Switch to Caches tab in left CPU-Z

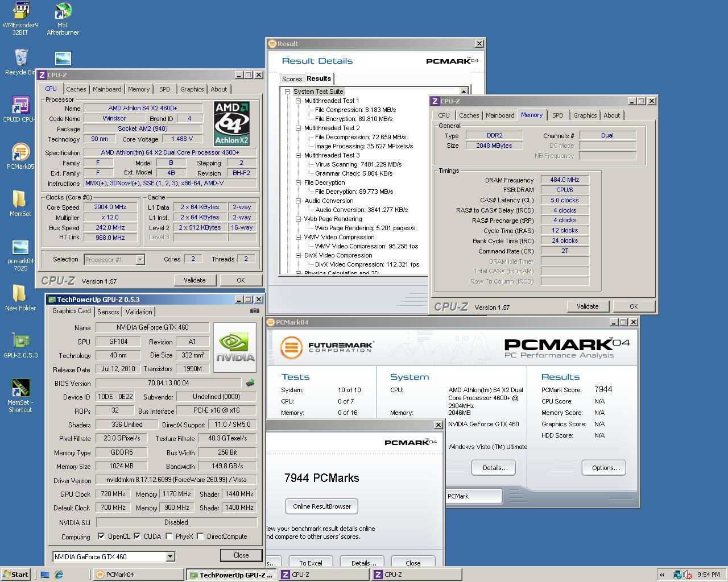click(x=76, y=89)
